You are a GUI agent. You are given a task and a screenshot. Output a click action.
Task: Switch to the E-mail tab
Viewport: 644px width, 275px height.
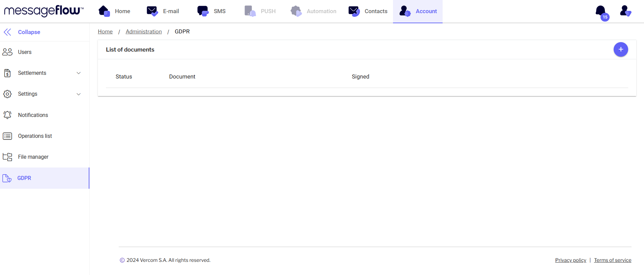pyautogui.click(x=163, y=11)
